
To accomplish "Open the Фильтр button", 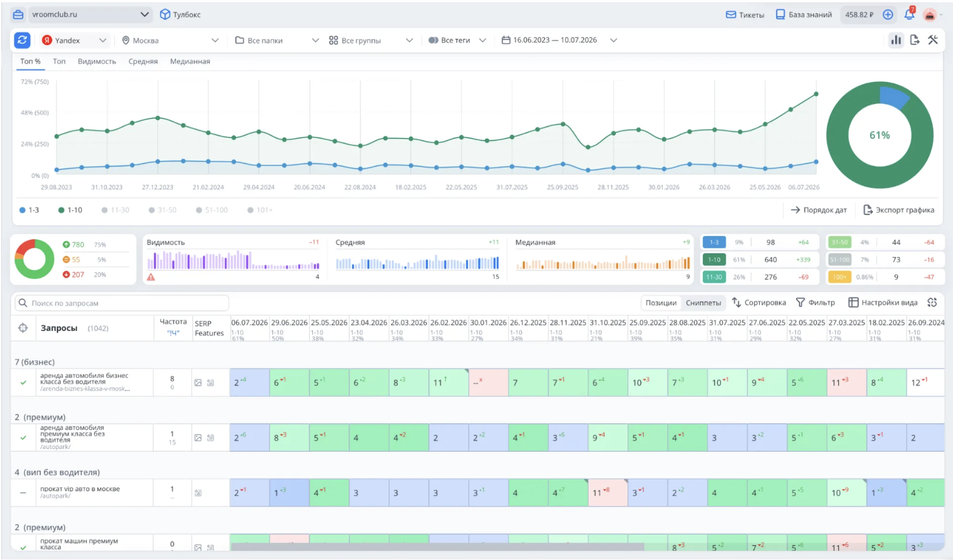I will click(x=816, y=302).
